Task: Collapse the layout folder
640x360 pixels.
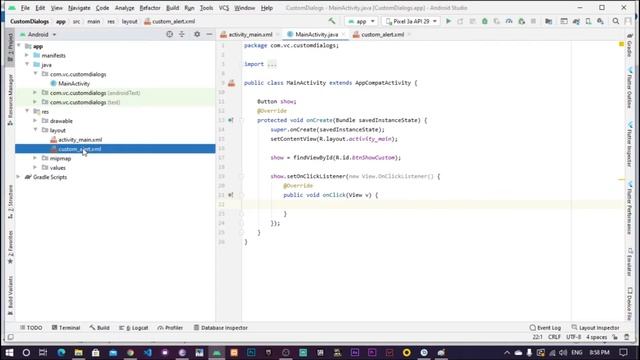Action: (36, 130)
